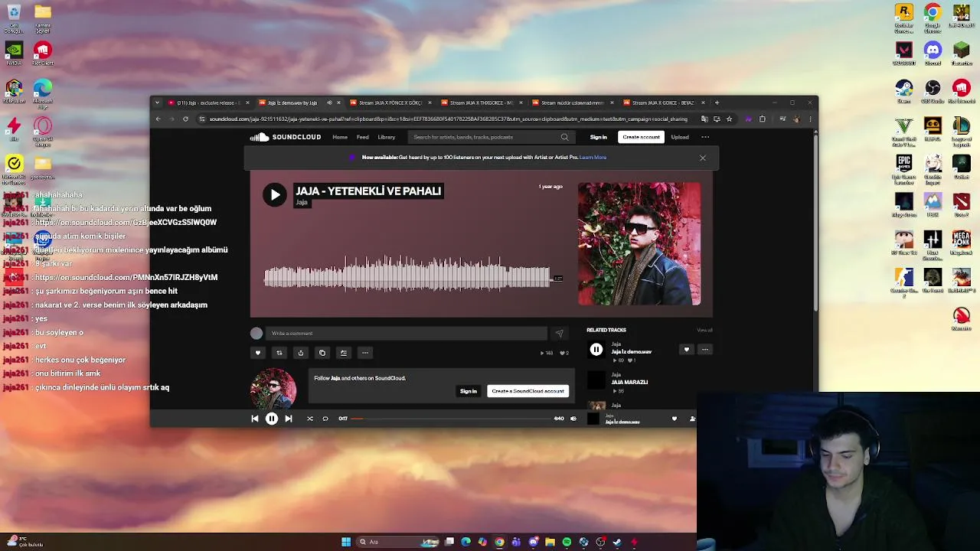Open the Learn More link in the banner
Image resolution: width=980 pixels, height=551 pixels.
pyautogui.click(x=593, y=158)
